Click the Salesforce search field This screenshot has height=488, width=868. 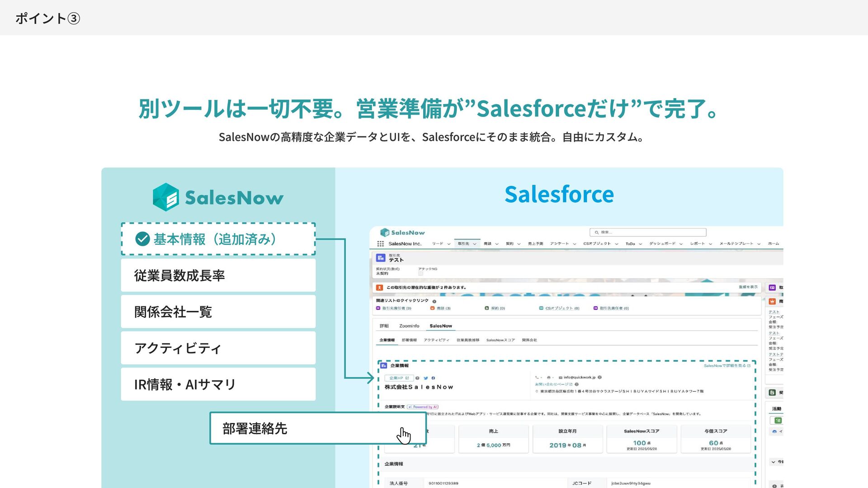[x=648, y=232]
